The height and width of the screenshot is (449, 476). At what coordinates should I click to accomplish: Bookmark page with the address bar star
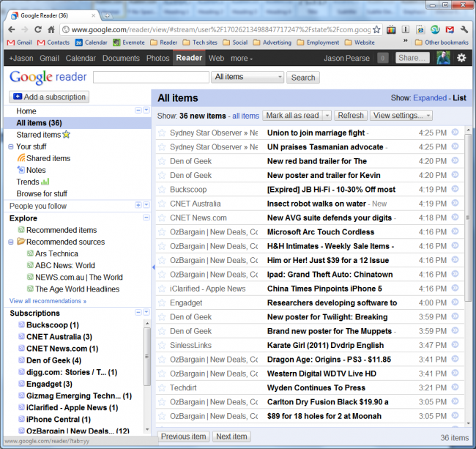[376, 30]
